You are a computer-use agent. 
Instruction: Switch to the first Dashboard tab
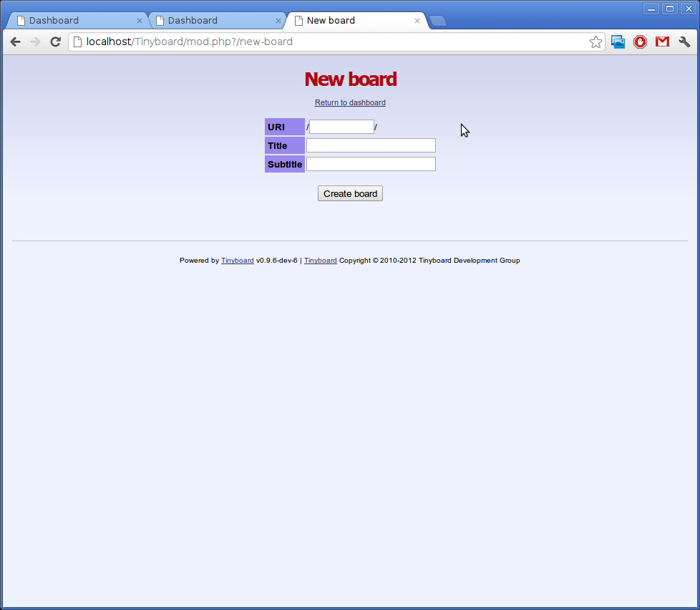coord(72,21)
